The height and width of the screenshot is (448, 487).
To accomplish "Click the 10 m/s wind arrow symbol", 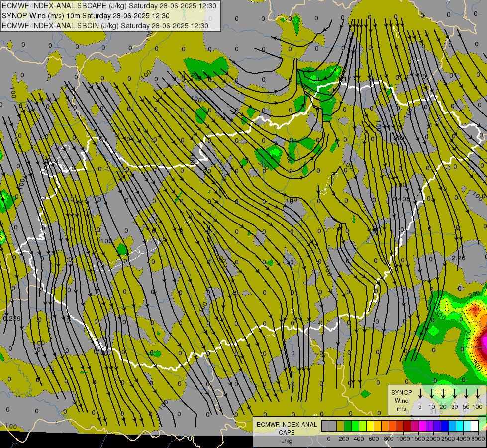I will tap(432, 393).
